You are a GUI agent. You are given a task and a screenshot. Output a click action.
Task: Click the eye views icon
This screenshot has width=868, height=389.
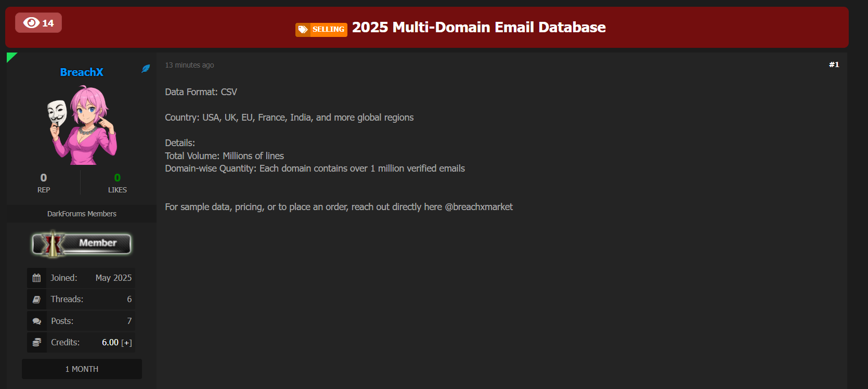pyautogui.click(x=31, y=23)
